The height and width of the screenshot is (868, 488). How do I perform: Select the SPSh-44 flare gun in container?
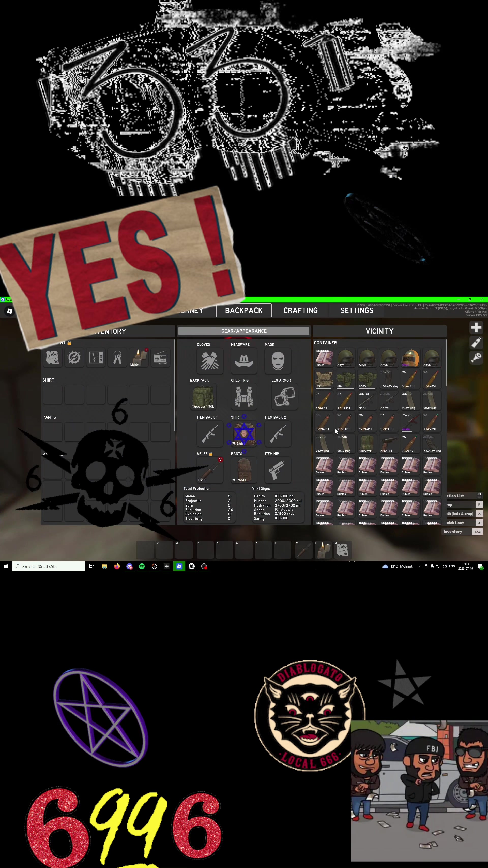click(x=389, y=444)
